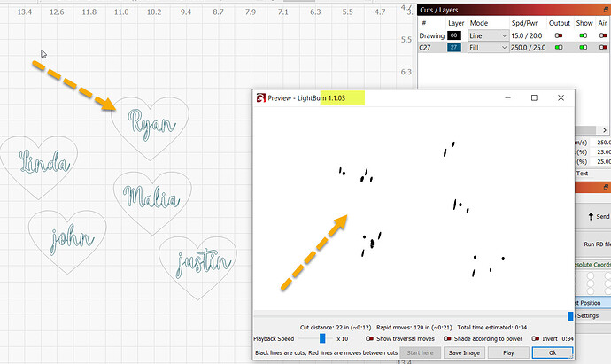Screen dimensions: 611x364
Task: Enable Invert in preview
Action: point(536,338)
